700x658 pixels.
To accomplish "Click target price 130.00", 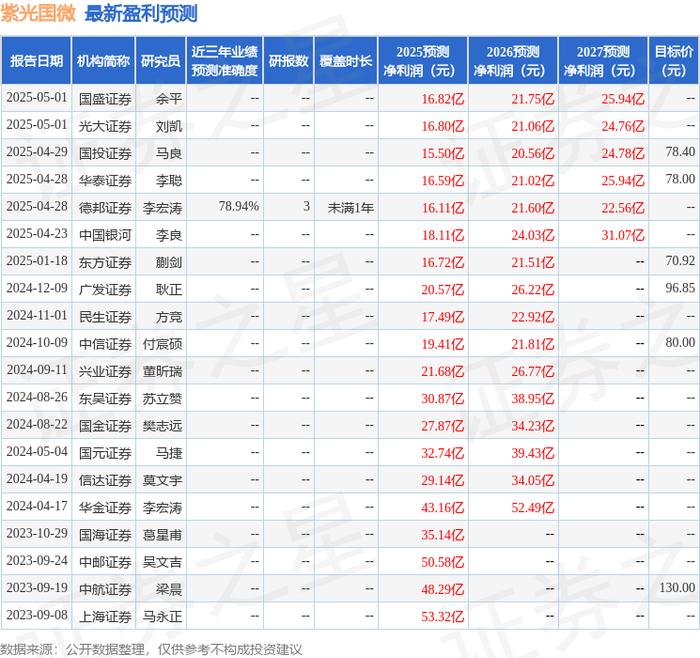I will [677, 587].
